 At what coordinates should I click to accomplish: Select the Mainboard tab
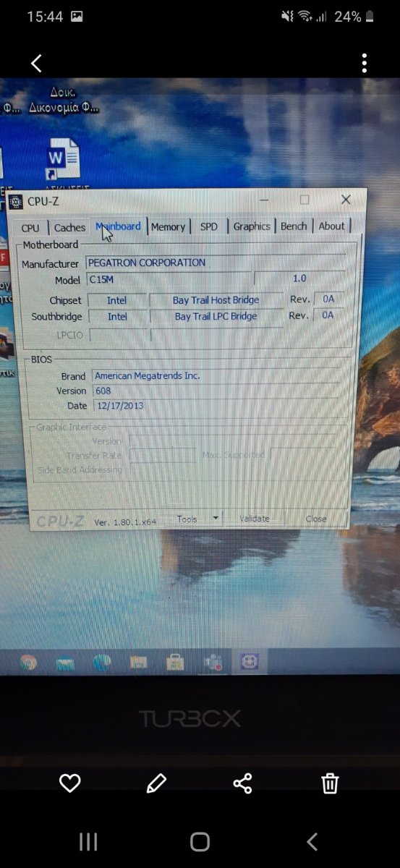point(118,226)
